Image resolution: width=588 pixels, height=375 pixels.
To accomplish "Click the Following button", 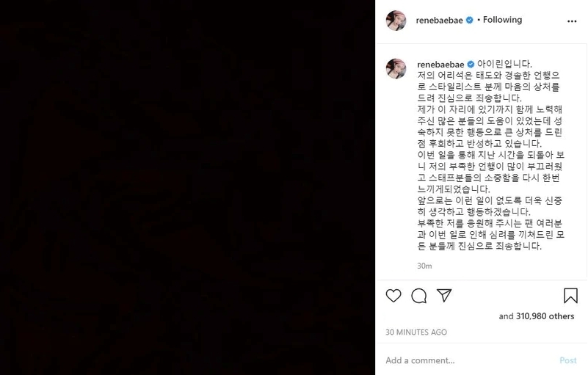I will [502, 20].
